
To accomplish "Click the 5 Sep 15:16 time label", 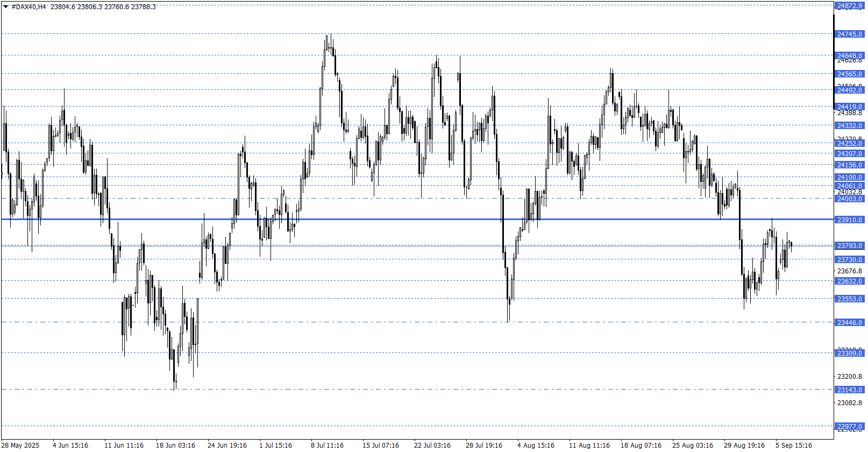I will (794, 446).
